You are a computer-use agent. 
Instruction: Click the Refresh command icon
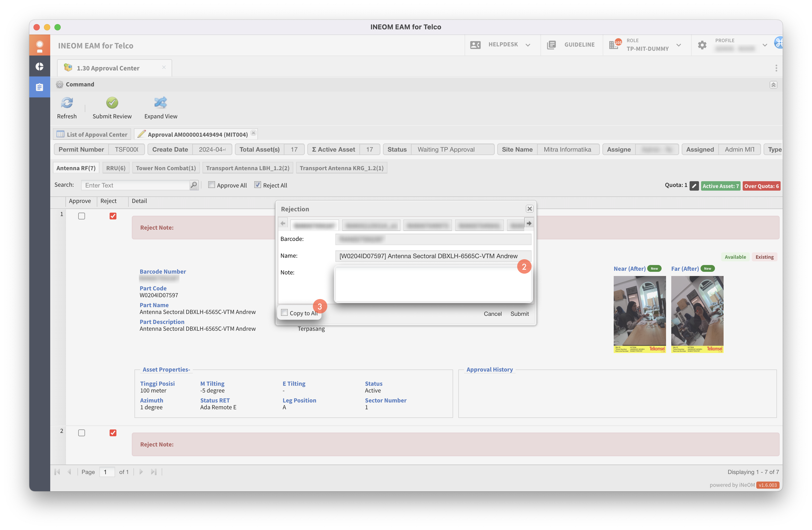point(67,103)
